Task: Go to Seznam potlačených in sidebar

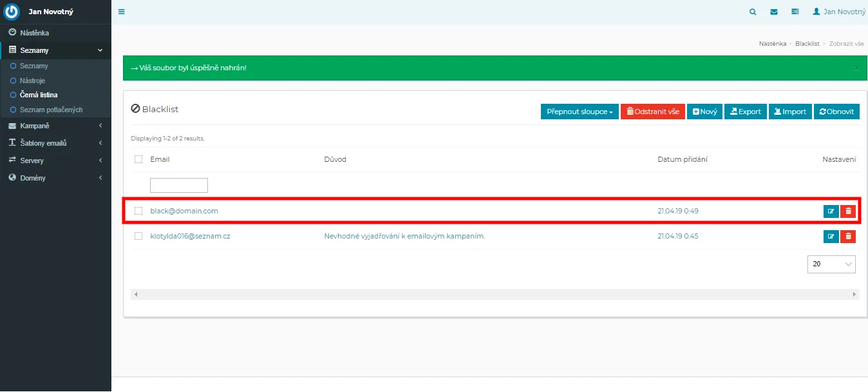Action: [51, 110]
